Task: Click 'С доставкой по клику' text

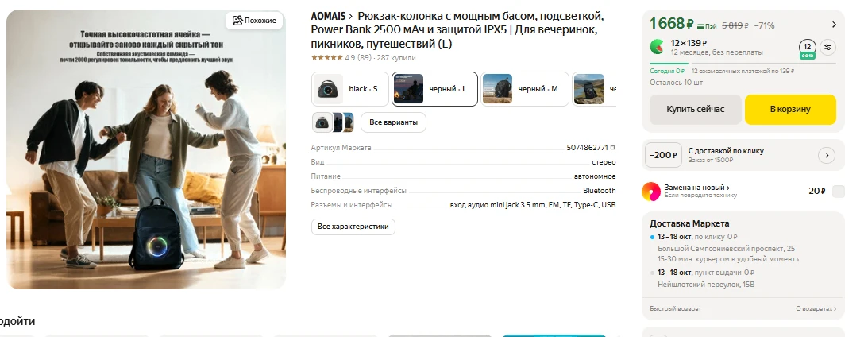Action: pos(726,151)
